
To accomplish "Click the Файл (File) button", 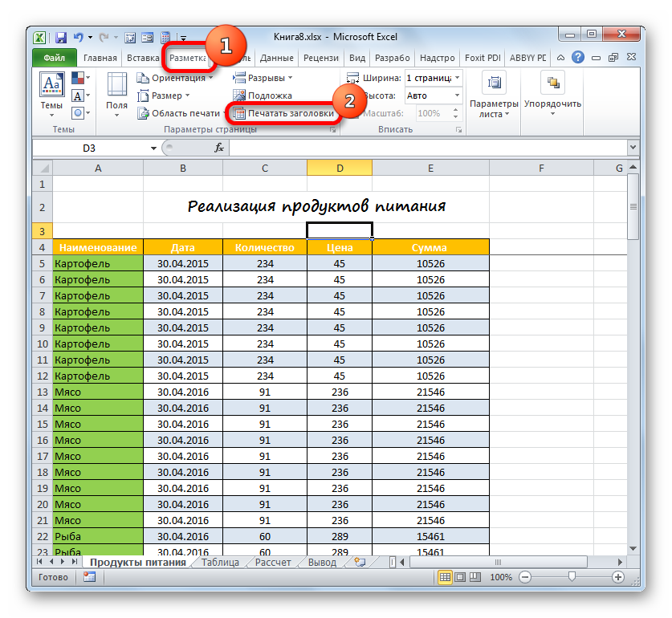I will (54, 58).
